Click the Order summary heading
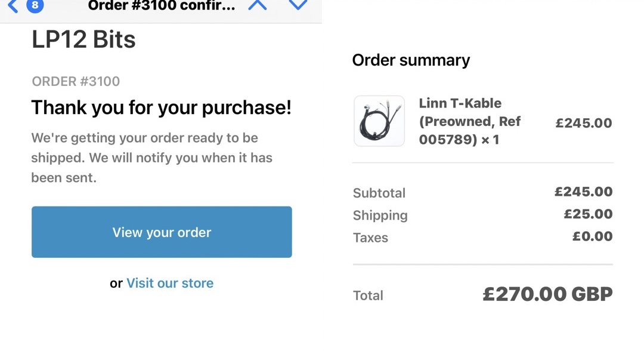Image resolution: width=644 pixels, height=351 pixels. (411, 60)
